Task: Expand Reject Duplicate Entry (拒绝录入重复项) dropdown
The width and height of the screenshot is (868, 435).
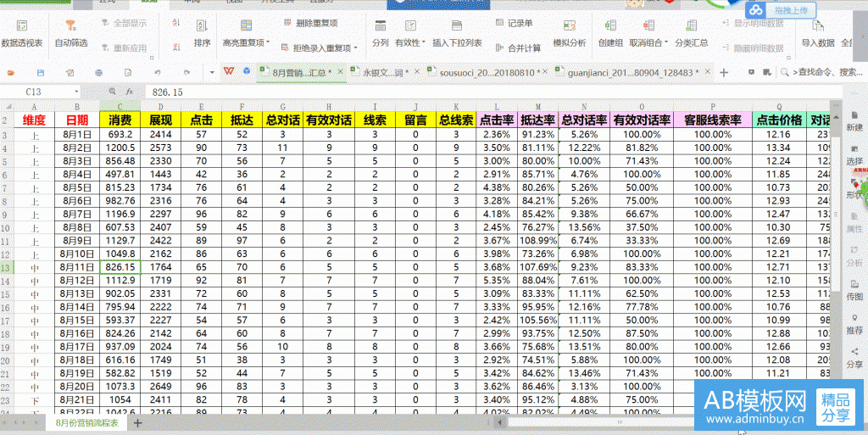Action: click(x=355, y=48)
